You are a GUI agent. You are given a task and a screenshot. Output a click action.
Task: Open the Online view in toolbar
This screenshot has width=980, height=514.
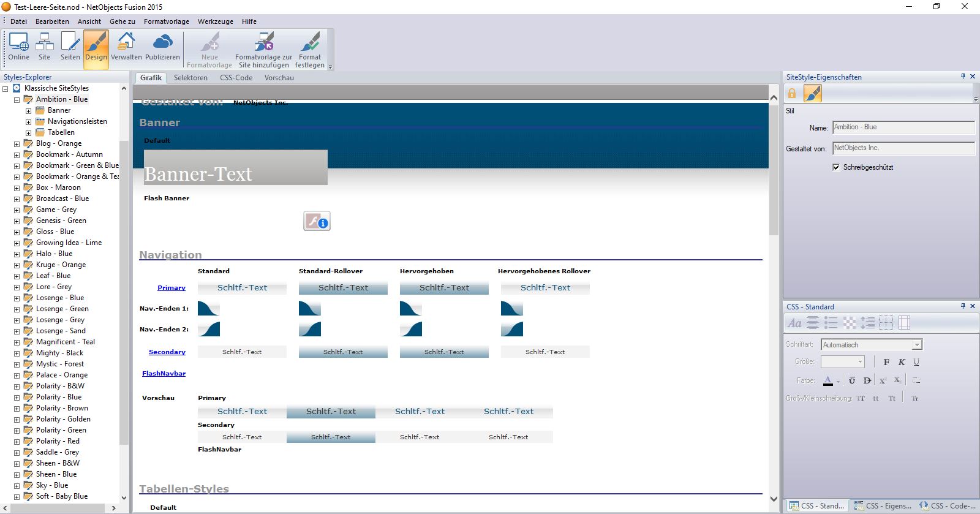click(18, 47)
